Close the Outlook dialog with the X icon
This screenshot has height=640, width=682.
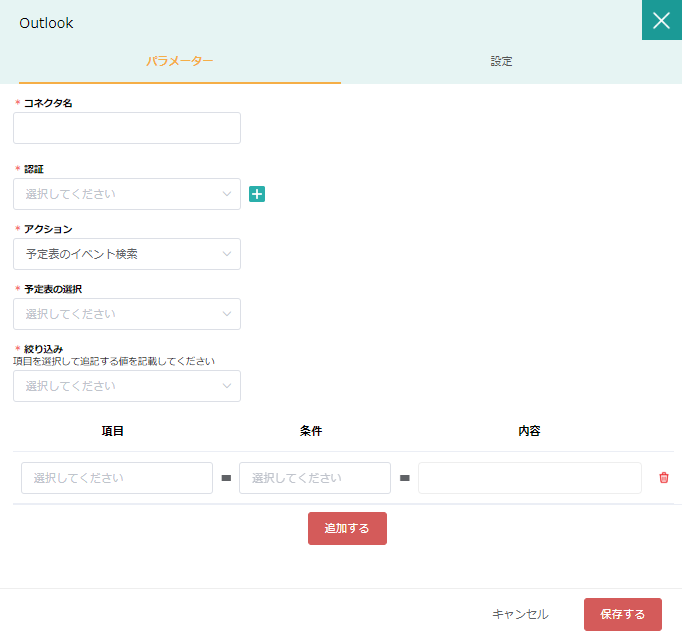[662, 20]
